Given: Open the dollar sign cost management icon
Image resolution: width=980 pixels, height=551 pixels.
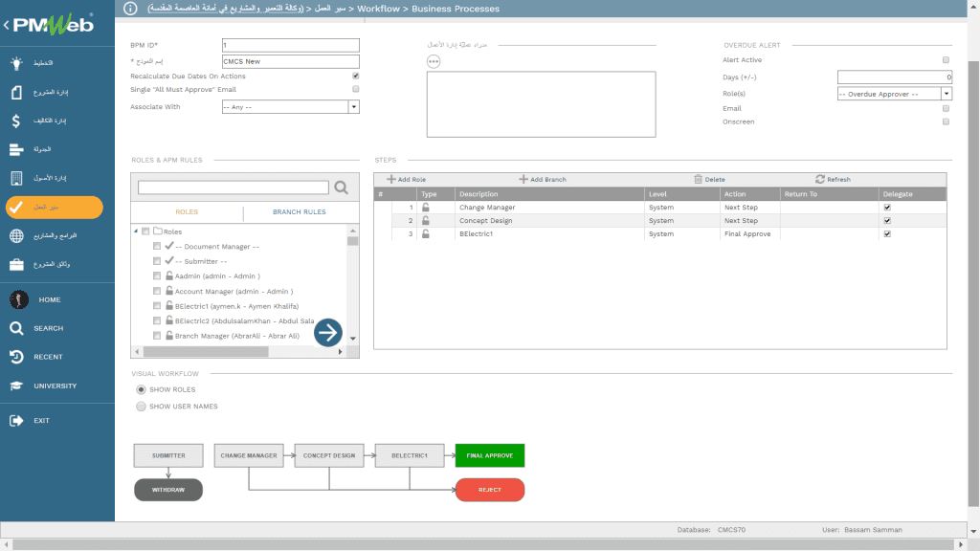Looking at the screenshot, I should click(x=16, y=121).
